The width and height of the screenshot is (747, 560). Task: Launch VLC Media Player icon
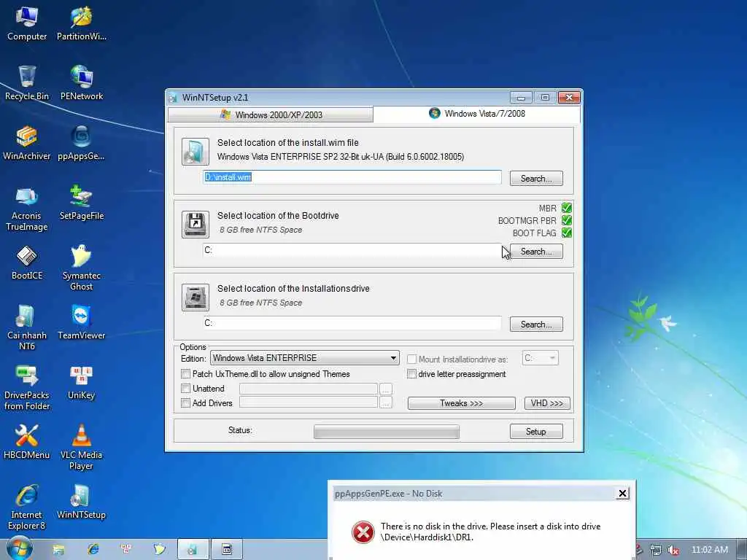click(82, 447)
